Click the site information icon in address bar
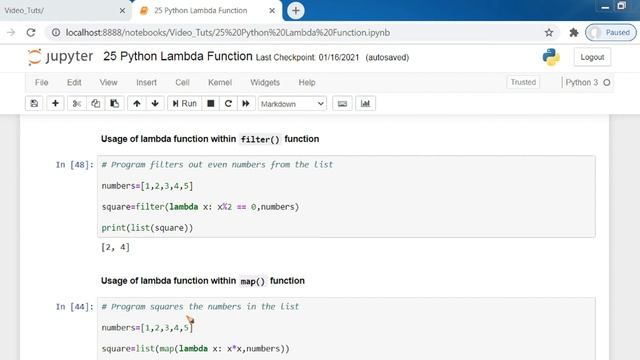The height and width of the screenshot is (360, 640). coord(56,33)
